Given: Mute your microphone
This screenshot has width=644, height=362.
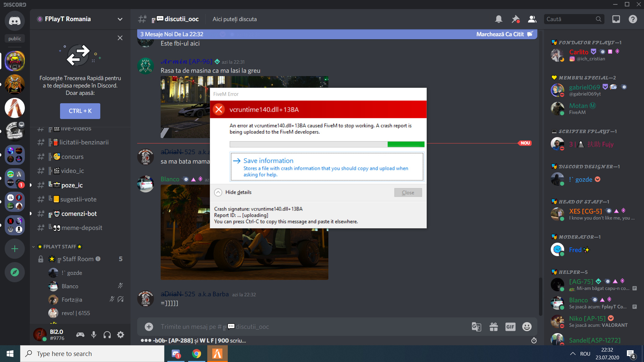Looking at the screenshot, I should 94,334.
